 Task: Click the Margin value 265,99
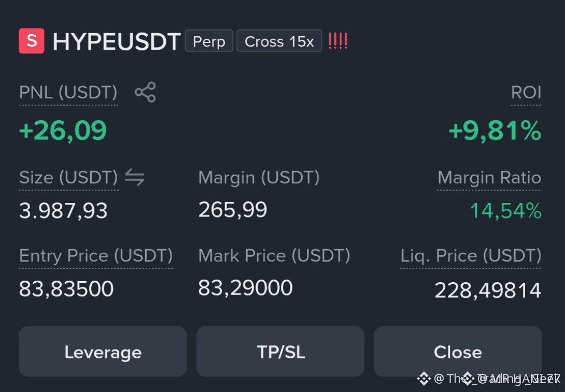point(233,210)
